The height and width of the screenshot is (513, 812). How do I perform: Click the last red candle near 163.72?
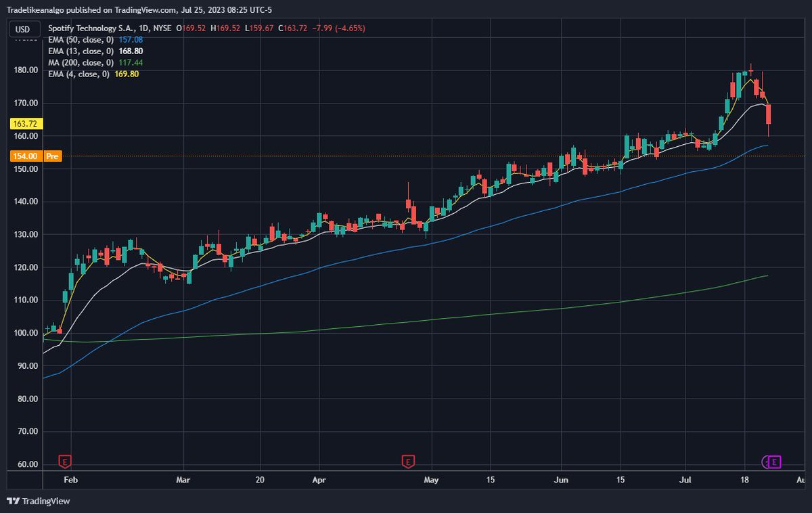tap(769, 115)
